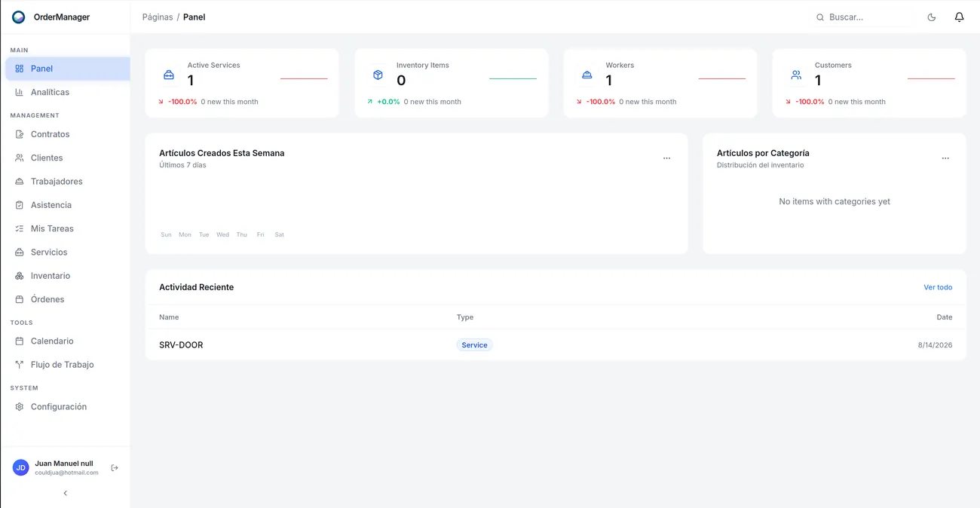Click the Inventario boxes icon
The height and width of the screenshot is (508, 980).
point(20,276)
